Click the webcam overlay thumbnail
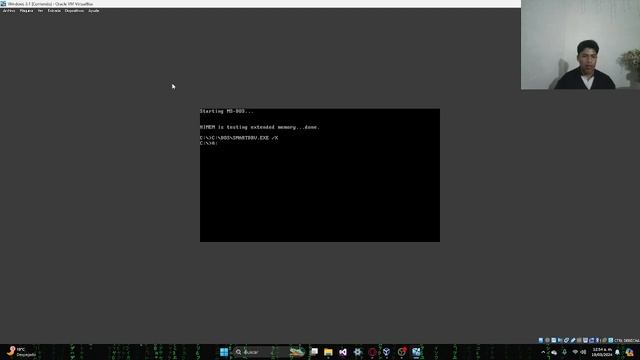 (x=580, y=44)
